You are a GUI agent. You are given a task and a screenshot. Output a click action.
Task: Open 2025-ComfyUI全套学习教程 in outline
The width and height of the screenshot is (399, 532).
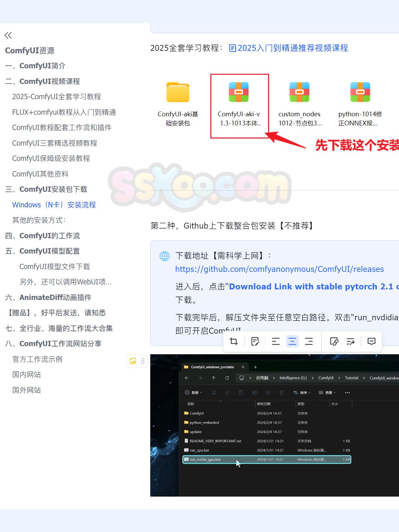tap(56, 97)
